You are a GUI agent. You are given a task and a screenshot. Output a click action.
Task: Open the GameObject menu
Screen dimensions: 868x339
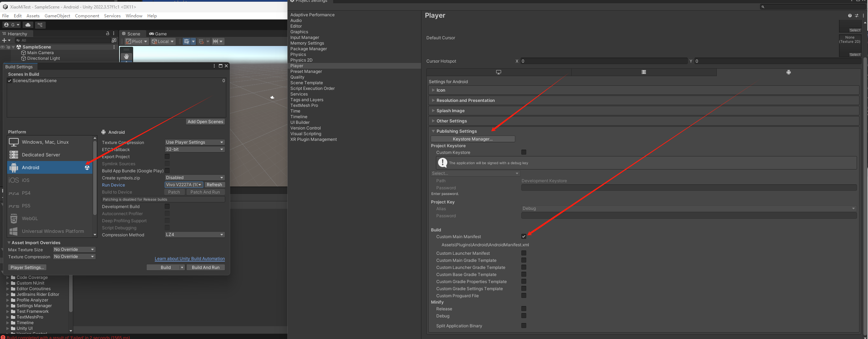[x=57, y=16]
